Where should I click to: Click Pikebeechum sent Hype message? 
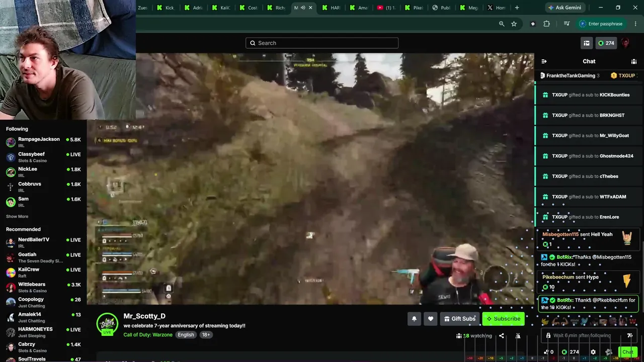pos(587,282)
